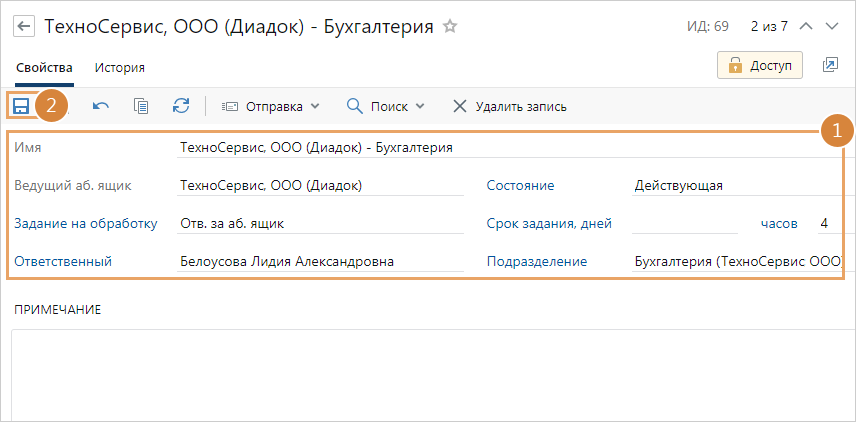Open the Поиск dropdown menu
The image size is (856, 422).
tap(385, 106)
